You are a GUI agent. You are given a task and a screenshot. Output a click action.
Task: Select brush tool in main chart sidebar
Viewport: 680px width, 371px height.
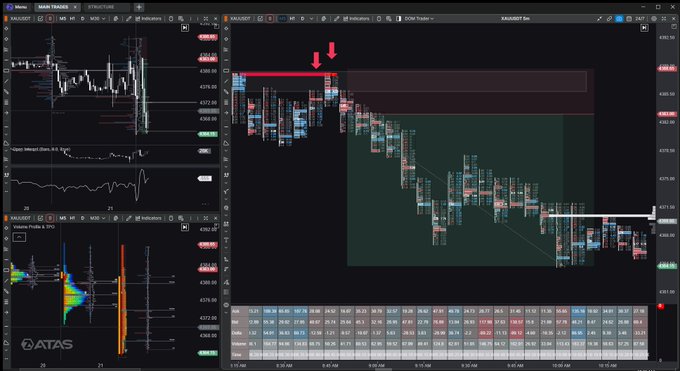point(226,92)
